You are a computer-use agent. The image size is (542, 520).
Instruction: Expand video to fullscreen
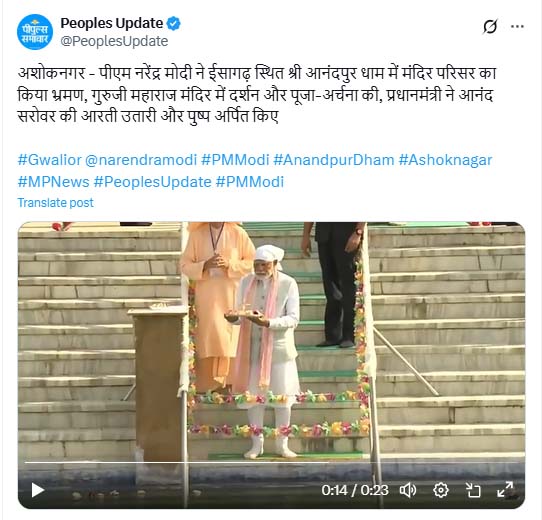point(505,490)
